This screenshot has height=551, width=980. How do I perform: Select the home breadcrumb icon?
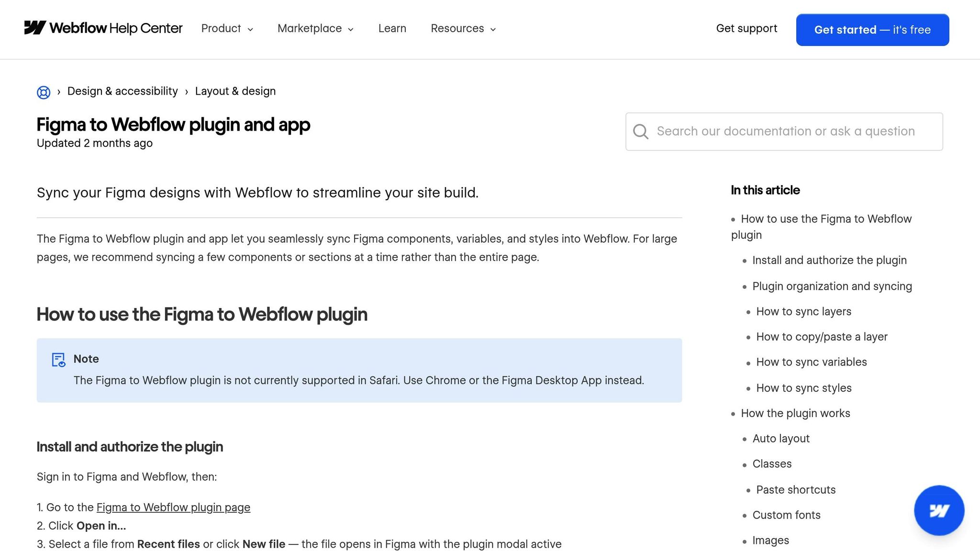click(43, 92)
